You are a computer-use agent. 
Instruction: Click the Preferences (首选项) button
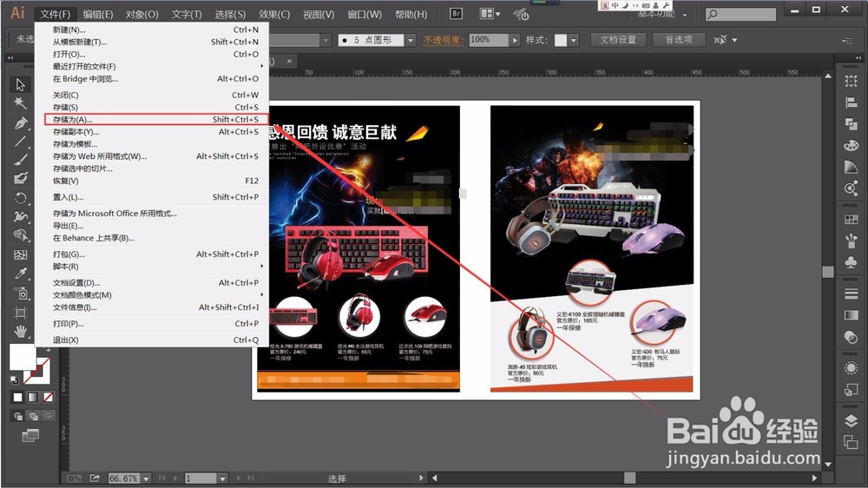(x=679, y=40)
